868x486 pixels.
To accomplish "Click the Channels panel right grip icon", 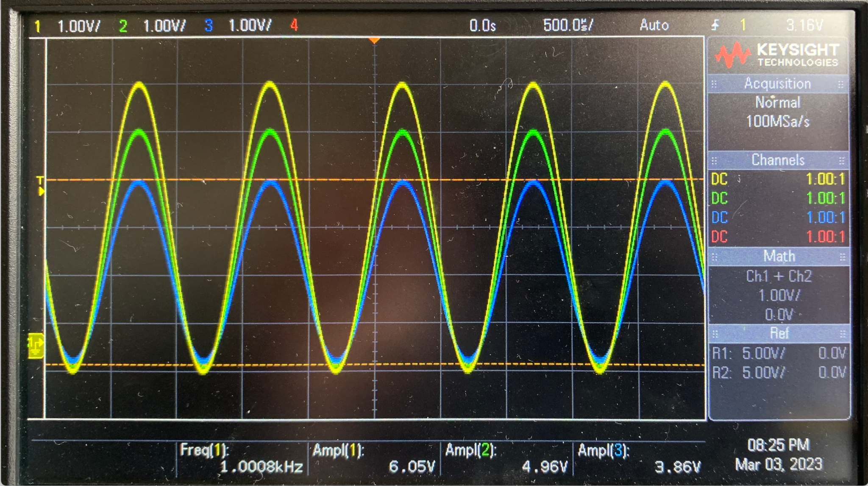I will [841, 161].
